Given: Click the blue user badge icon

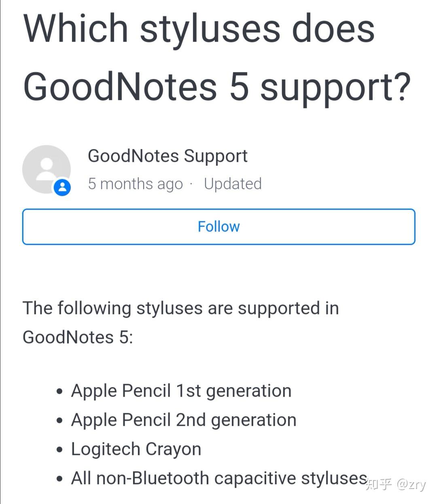Looking at the screenshot, I should pyautogui.click(x=62, y=187).
